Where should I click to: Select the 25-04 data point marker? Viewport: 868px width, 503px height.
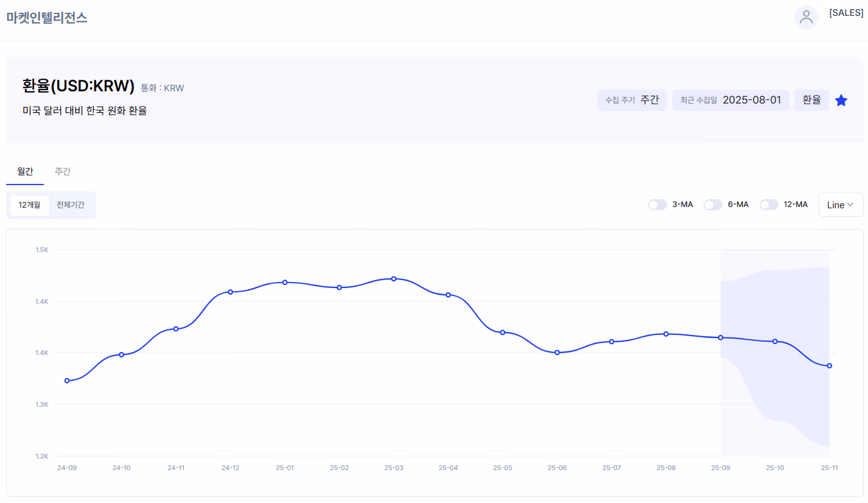tap(448, 295)
